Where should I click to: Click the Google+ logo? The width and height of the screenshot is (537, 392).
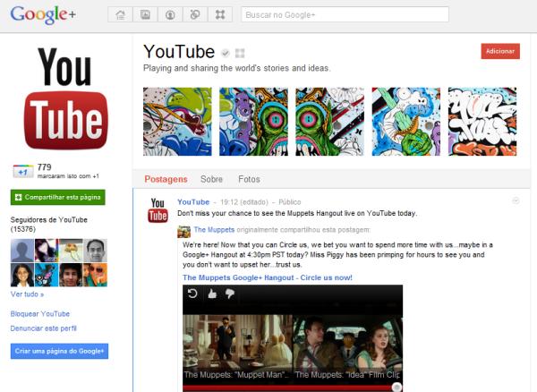coord(43,15)
